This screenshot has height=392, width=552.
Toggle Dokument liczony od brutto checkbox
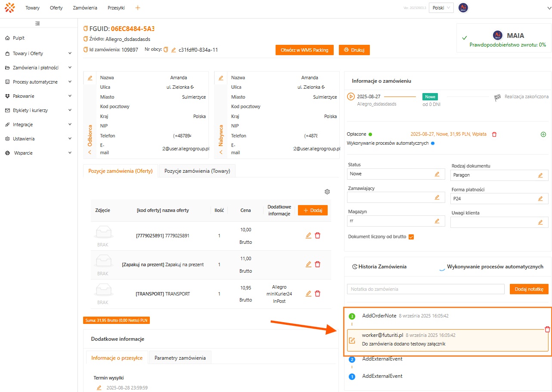tap(411, 237)
